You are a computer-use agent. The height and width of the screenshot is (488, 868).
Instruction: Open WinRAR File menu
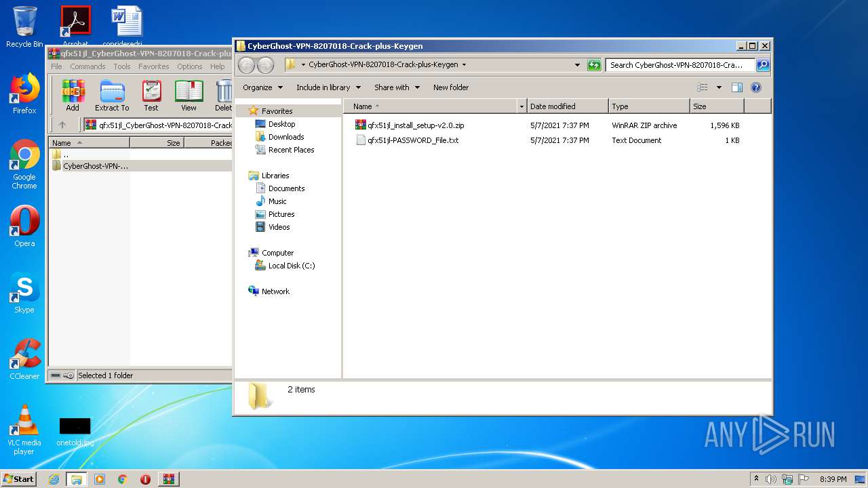point(56,66)
